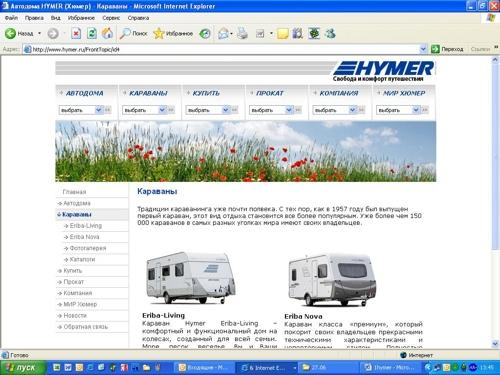500x375 pixels.
Task: Open Компания in the sidebar
Action: tap(77, 293)
